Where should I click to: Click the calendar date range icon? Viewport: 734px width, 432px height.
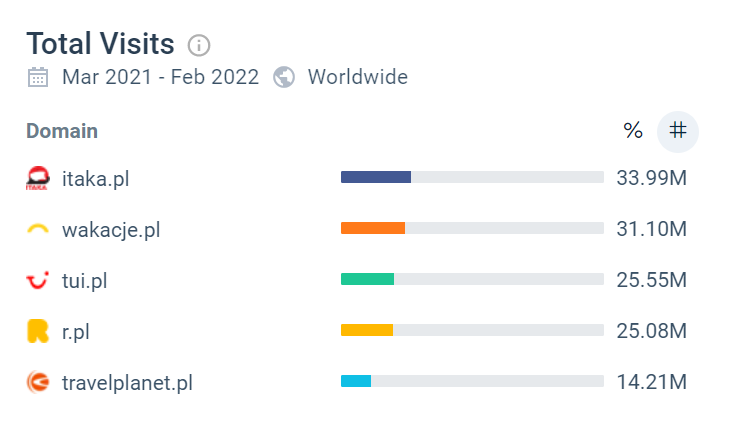38,77
